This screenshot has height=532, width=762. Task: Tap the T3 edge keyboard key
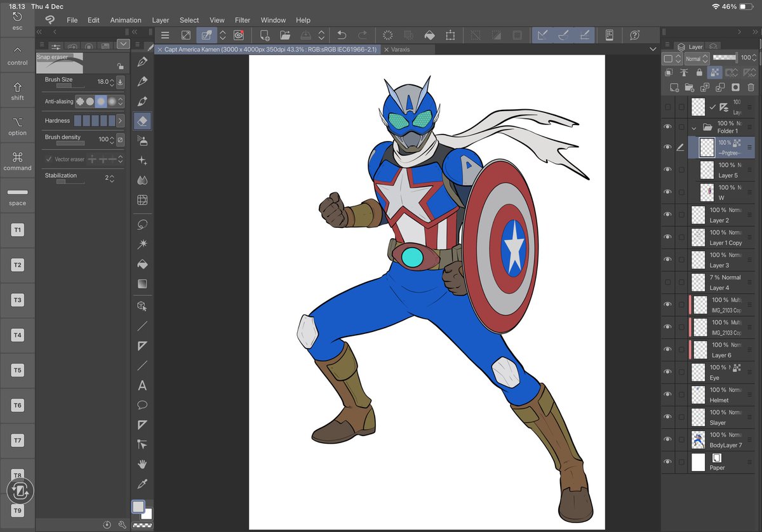(17, 300)
